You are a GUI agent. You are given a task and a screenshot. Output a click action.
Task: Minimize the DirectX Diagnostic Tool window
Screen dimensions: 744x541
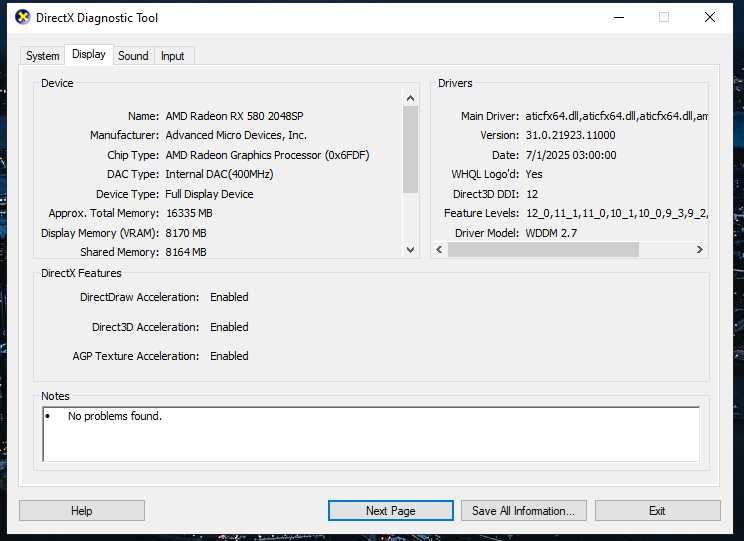pyautogui.click(x=619, y=18)
